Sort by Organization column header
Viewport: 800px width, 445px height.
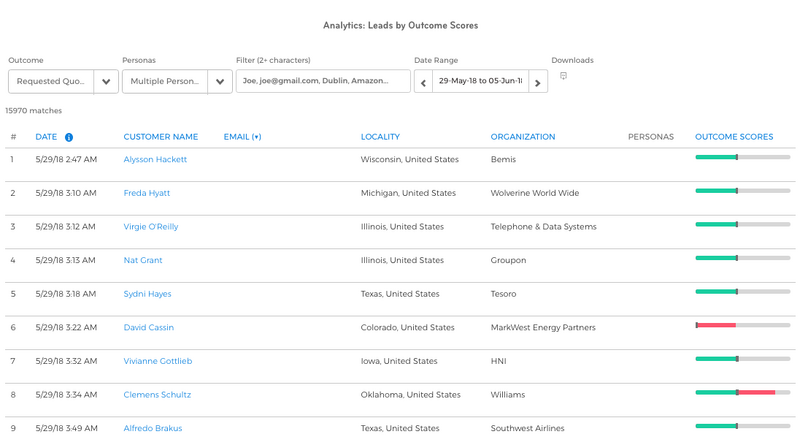[x=523, y=137]
